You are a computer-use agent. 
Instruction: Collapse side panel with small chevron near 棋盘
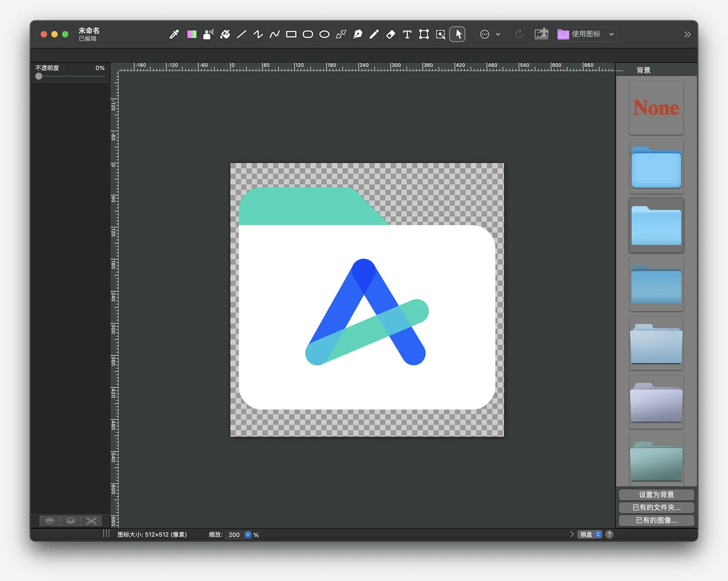tap(572, 535)
